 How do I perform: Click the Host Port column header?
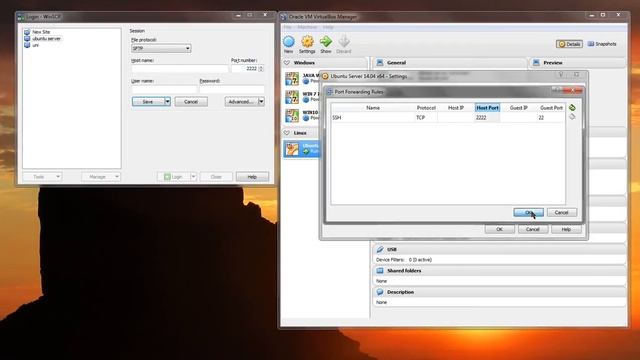click(x=487, y=108)
